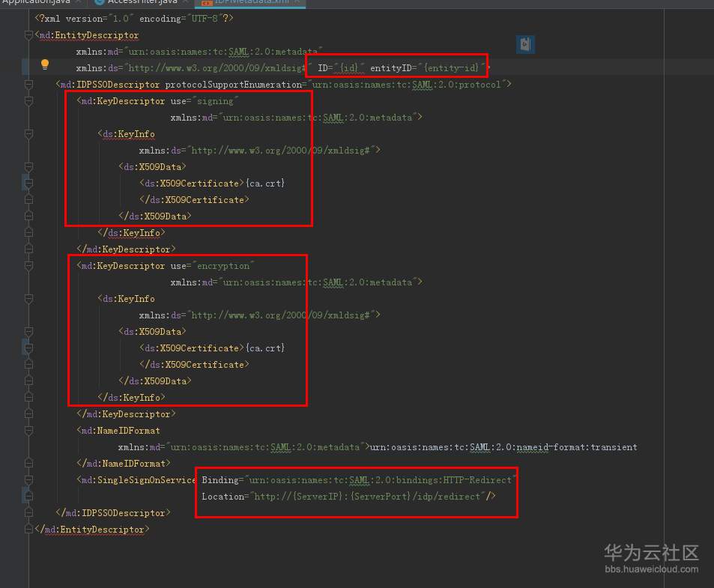Image resolution: width=714 pixels, height=588 pixels.
Task: Click the Binding HTTP-Redirect attribute value
Action: (380, 480)
